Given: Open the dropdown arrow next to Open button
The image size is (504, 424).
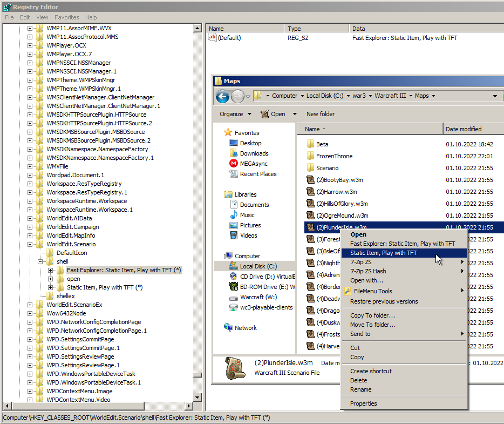Looking at the screenshot, I should [295, 114].
